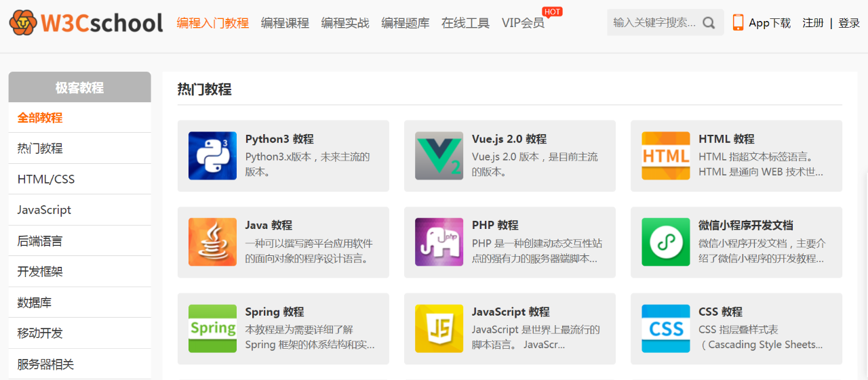
Task: Open the blue CSS icon
Action: coord(665,329)
